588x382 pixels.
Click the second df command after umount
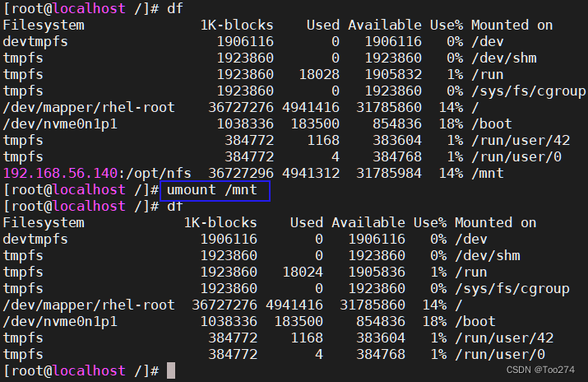[174, 207]
